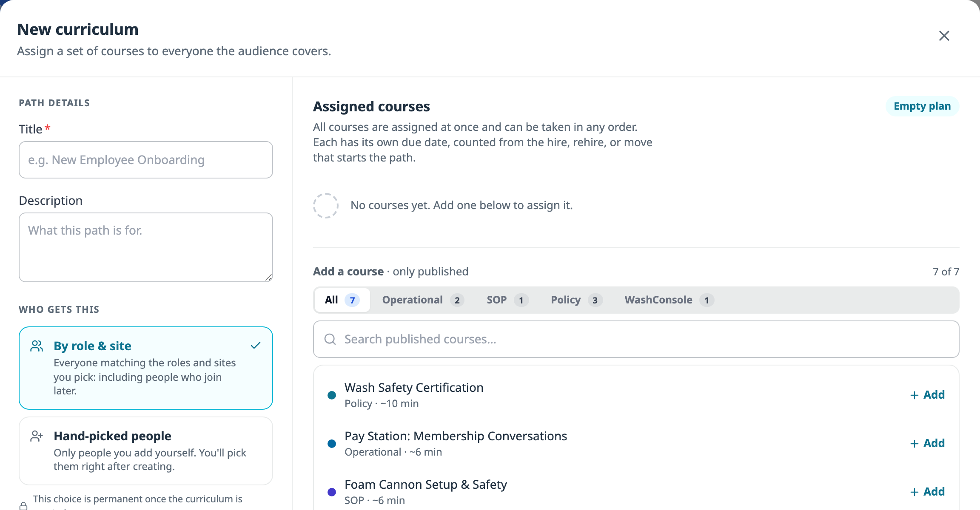Viewport: 980px width, 510px height.
Task: Switch to the WashConsole tab
Action: pos(669,300)
